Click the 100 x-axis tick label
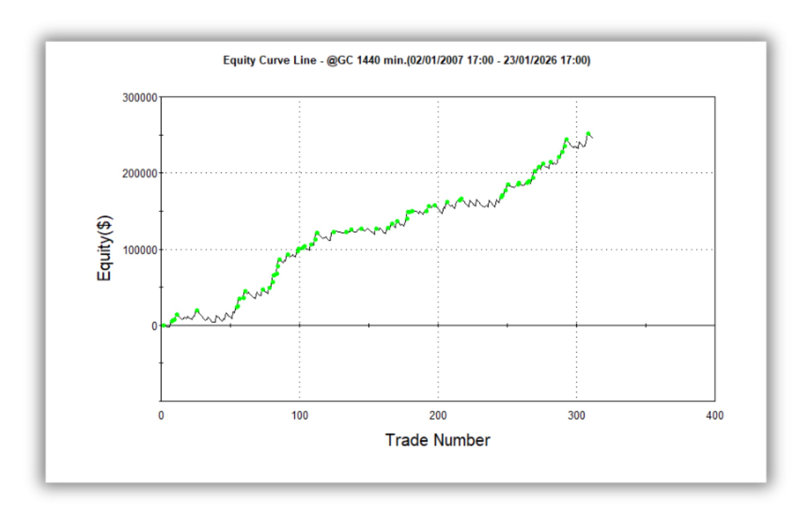Image resolution: width=812 pixels, height=524 pixels. pos(299,415)
